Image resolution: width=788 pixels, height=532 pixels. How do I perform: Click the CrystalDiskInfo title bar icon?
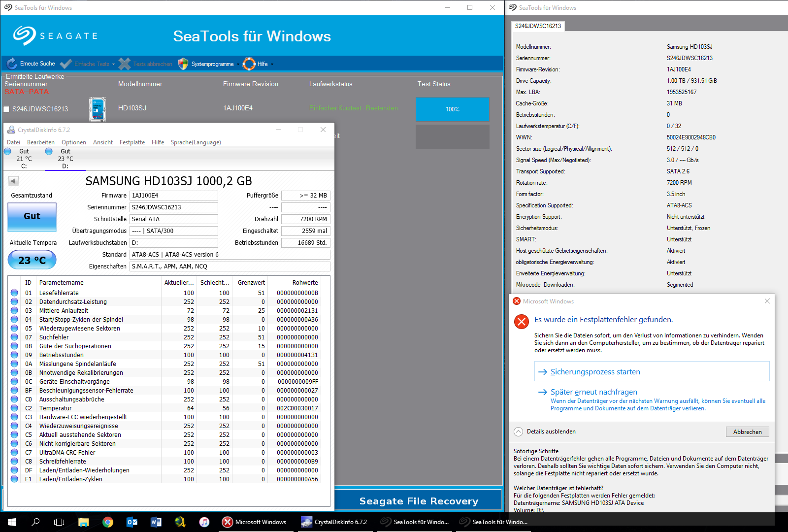pos(11,130)
